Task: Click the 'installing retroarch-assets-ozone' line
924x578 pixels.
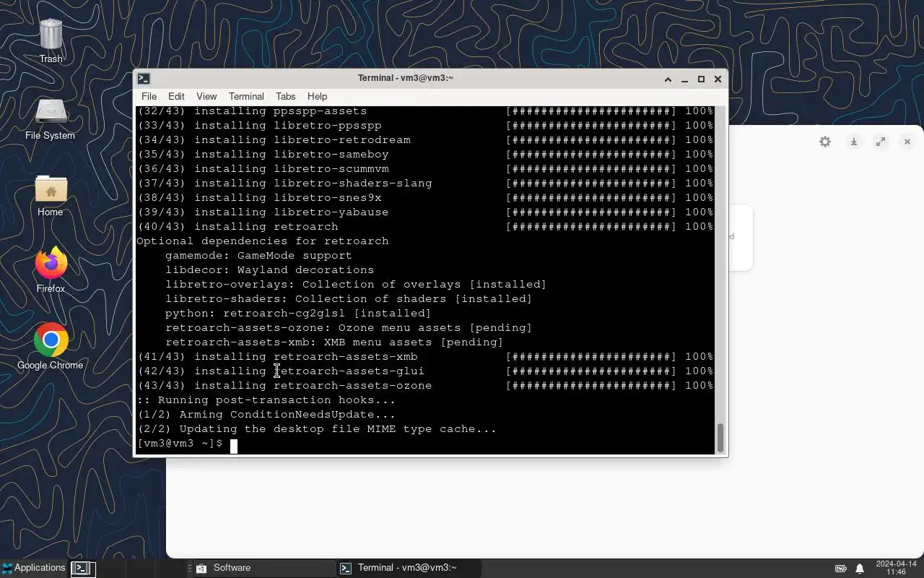Action: 425,386
